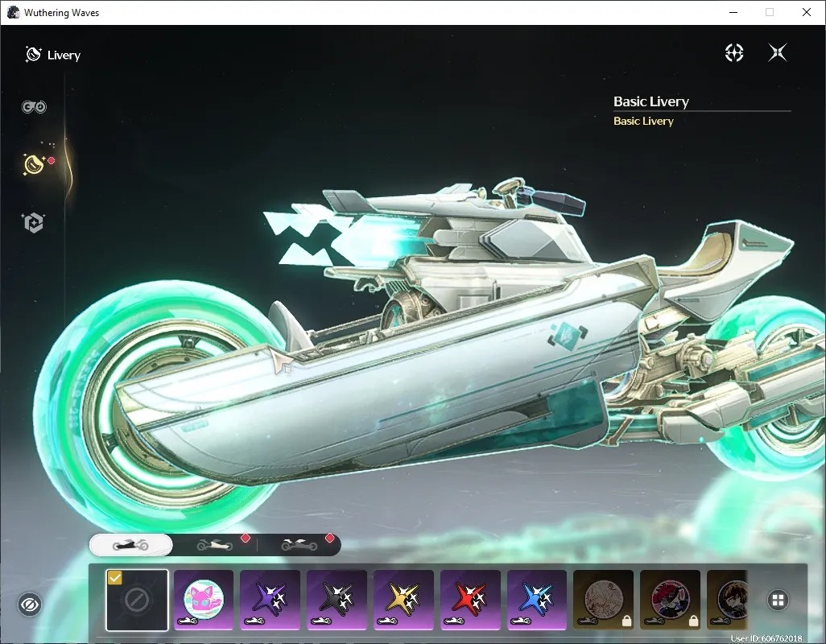
Task: Open the motorcycle vehicle tab in sidebar
Action: [34, 107]
